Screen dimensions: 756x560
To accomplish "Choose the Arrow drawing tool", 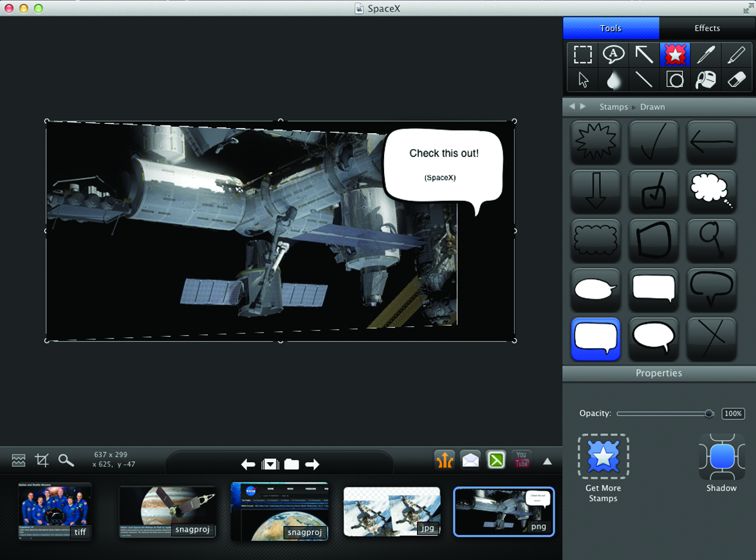I will (643, 55).
